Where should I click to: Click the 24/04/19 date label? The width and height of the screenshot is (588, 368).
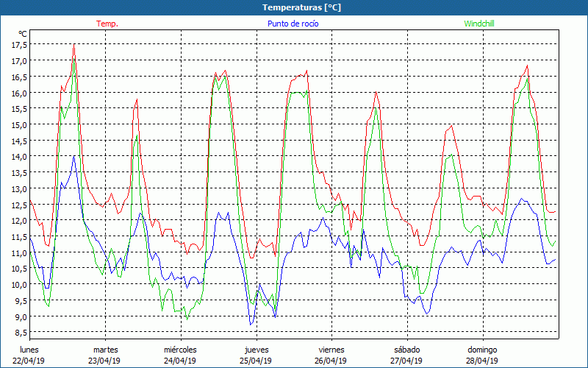[x=180, y=361]
